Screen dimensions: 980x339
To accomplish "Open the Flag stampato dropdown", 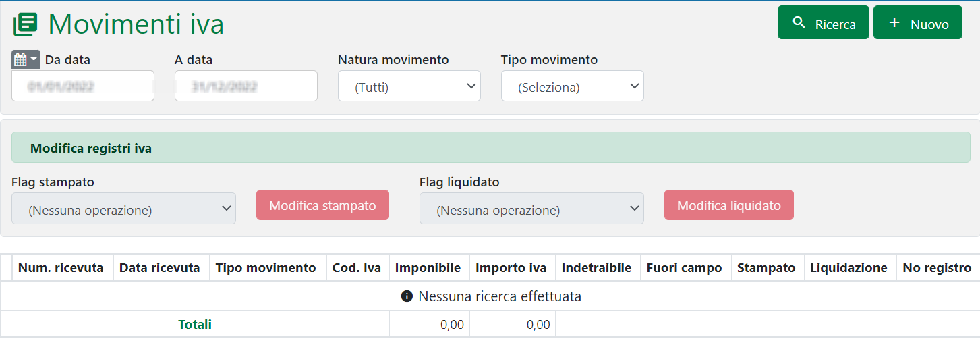I will pyautogui.click(x=123, y=209).
